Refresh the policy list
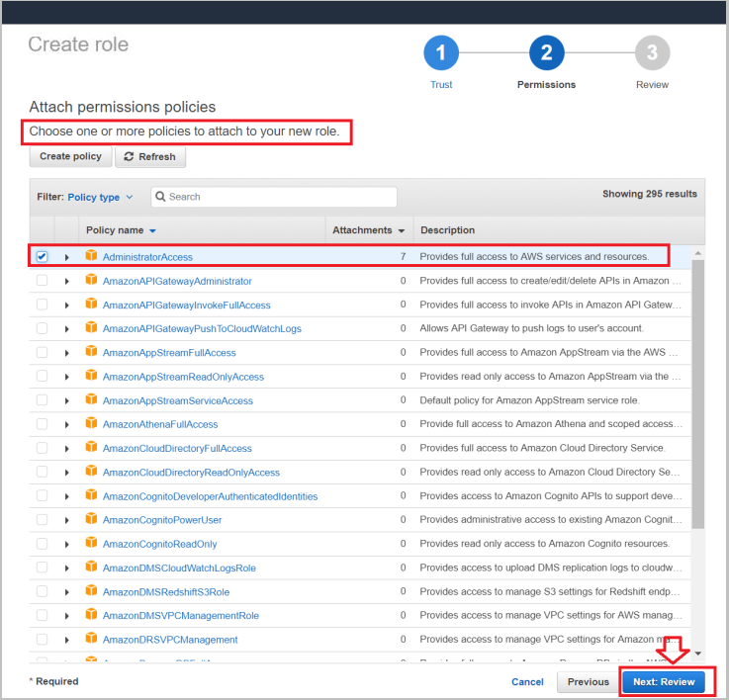 click(x=150, y=156)
